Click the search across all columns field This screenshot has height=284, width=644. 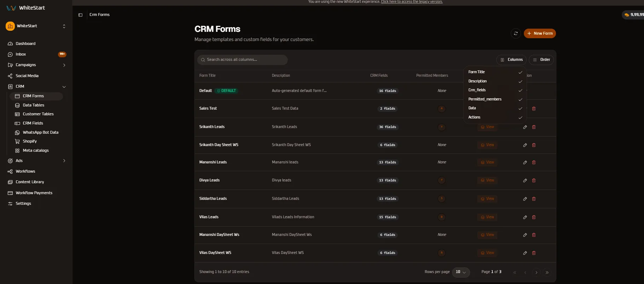tap(242, 60)
